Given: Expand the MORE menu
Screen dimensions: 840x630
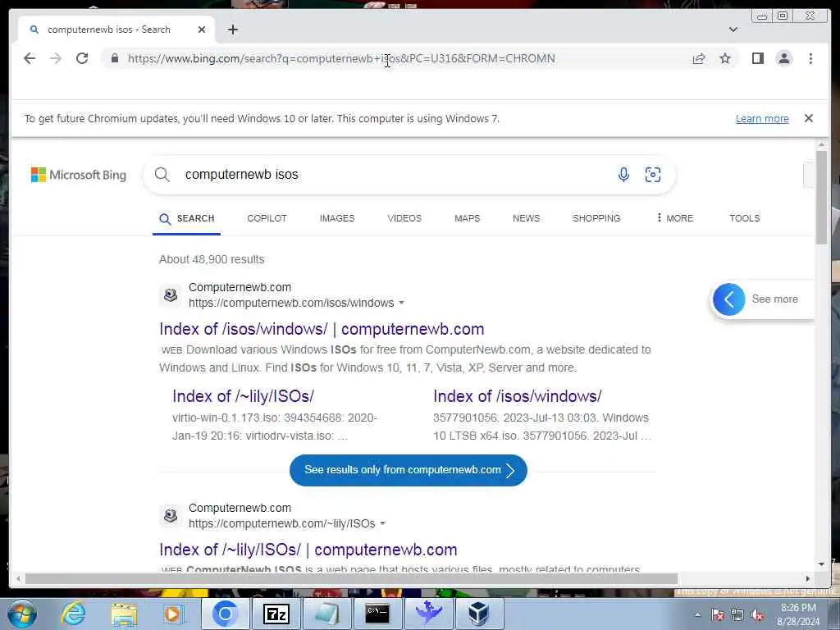Looking at the screenshot, I should (674, 218).
